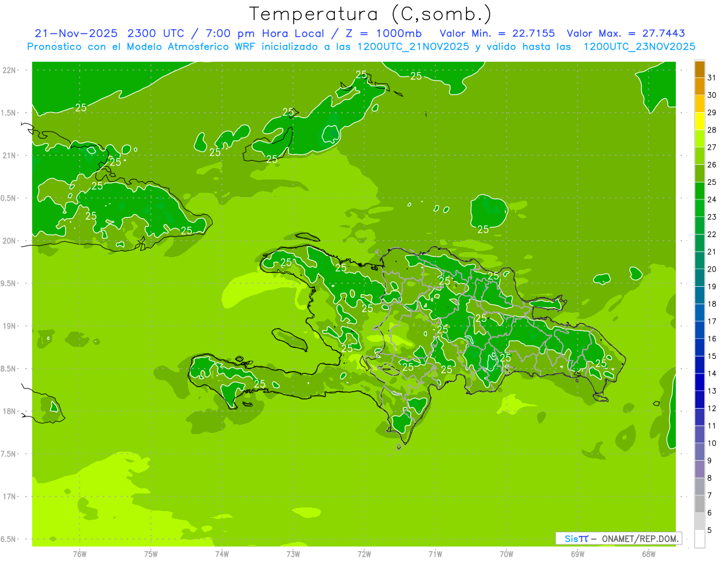Click '1200UTC_23NOV2025' valid-until time text

[x=639, y=47]
